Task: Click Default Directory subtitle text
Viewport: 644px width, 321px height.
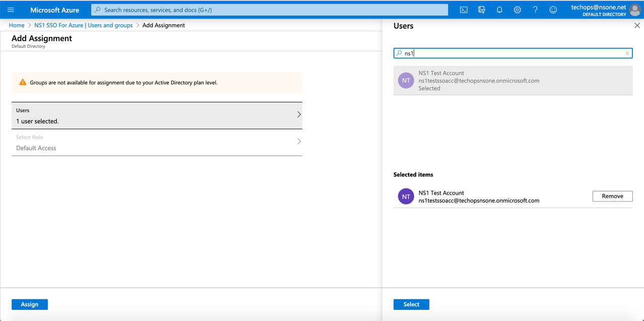Action: [28, 46]
